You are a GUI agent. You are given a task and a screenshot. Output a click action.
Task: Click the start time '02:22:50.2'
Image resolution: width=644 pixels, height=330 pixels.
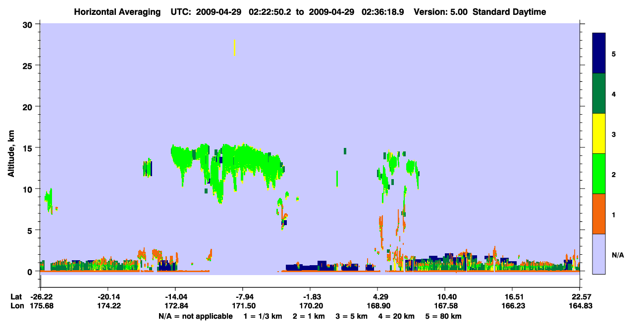(x=270, y=12)
